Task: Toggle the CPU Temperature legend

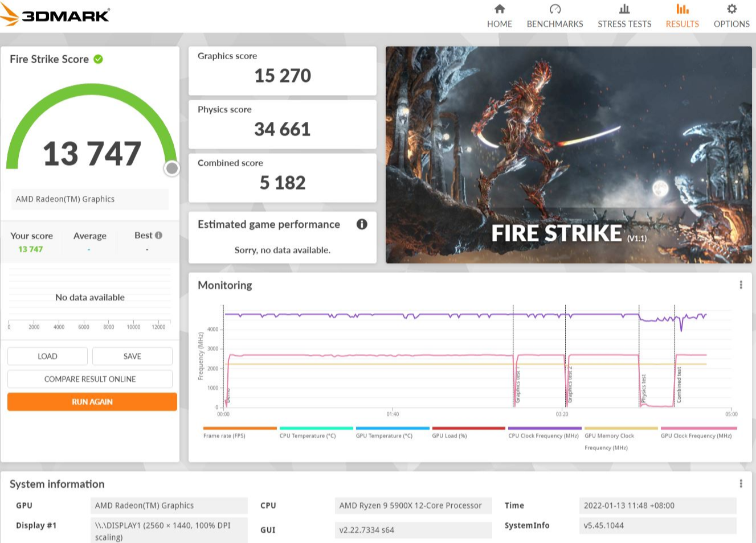Action: pos(316,433)
